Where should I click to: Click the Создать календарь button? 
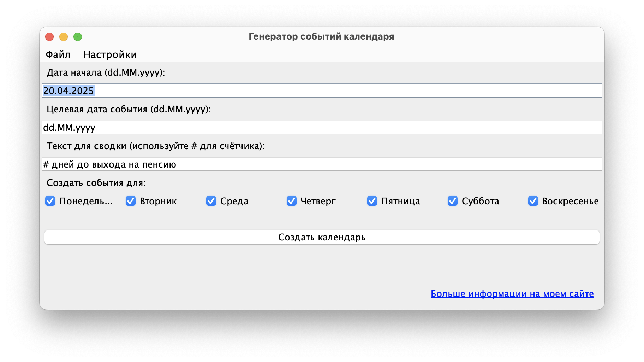[x=322, y=237]
